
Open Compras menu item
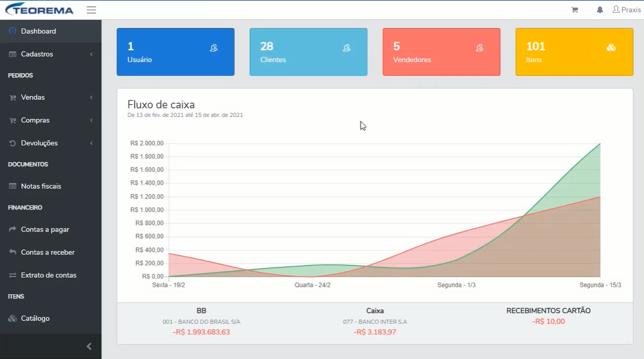(x=50, y=121)
